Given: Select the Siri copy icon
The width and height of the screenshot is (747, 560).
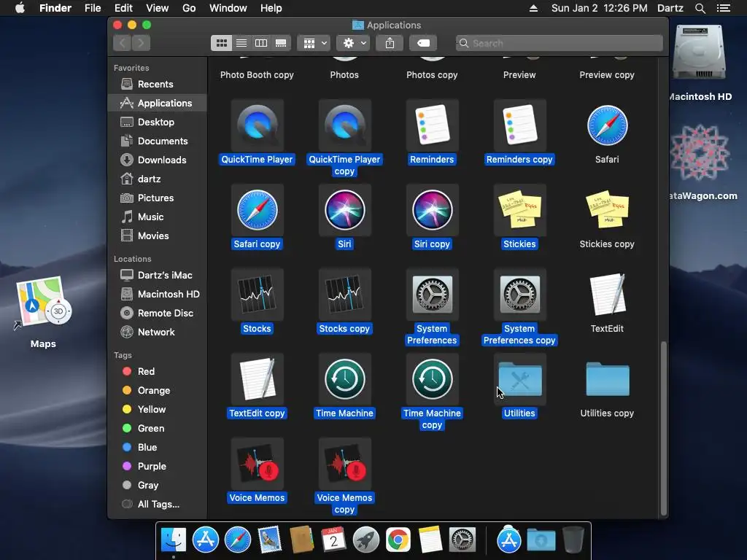Looking at the screenshot, I should [x=432, y=210].
